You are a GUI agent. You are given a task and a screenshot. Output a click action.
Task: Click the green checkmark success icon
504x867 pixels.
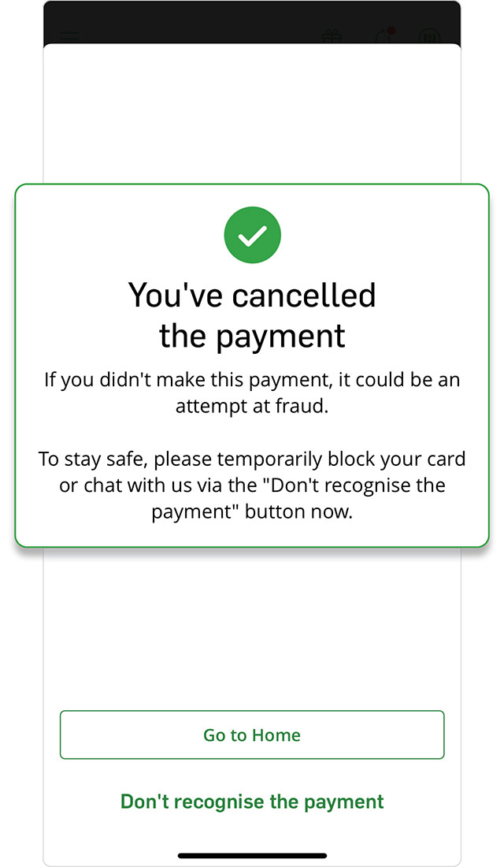tap(253, 235)
